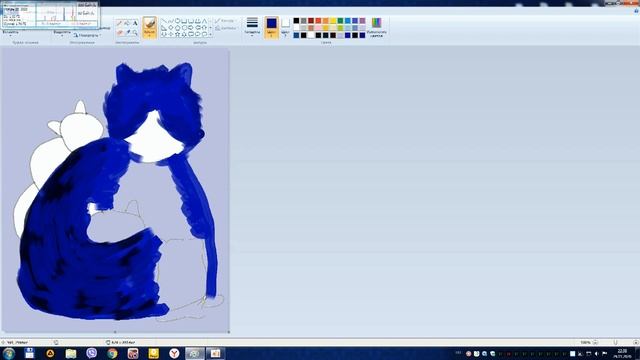Image resolution: width=640 pixels, height=360 pixels.
Task: Click the highlighted Brushes button
Action: (150, 27)
